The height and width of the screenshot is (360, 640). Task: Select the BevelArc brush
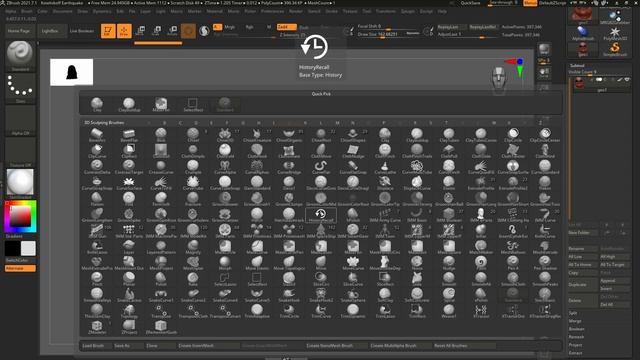point(97,135)
